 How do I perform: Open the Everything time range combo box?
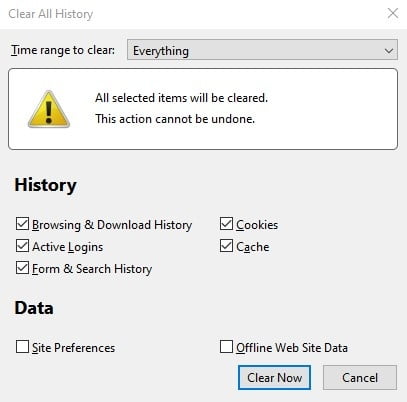[262, 50]
